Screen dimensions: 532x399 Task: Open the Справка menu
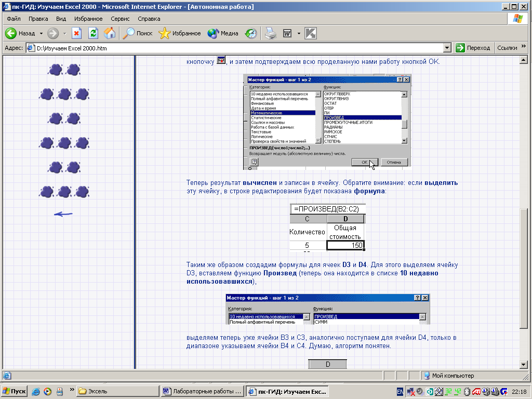[x=149, y=19]
